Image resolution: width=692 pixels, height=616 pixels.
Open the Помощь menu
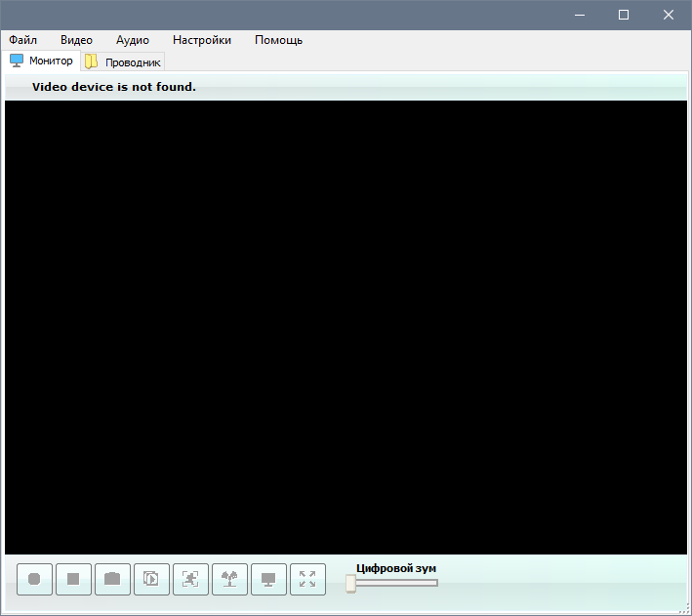(278, 40)
